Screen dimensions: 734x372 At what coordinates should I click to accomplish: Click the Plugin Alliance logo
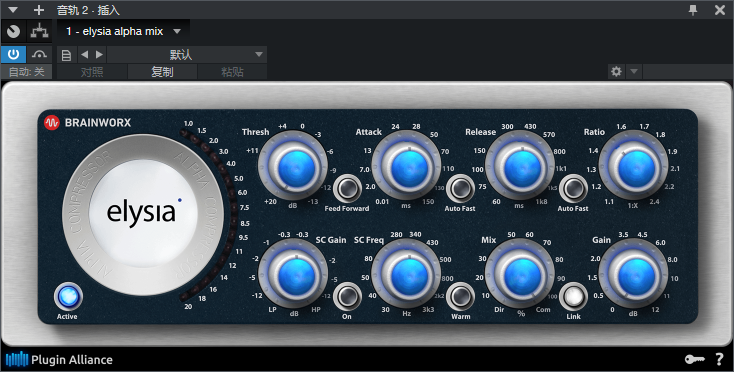point(59,359)
